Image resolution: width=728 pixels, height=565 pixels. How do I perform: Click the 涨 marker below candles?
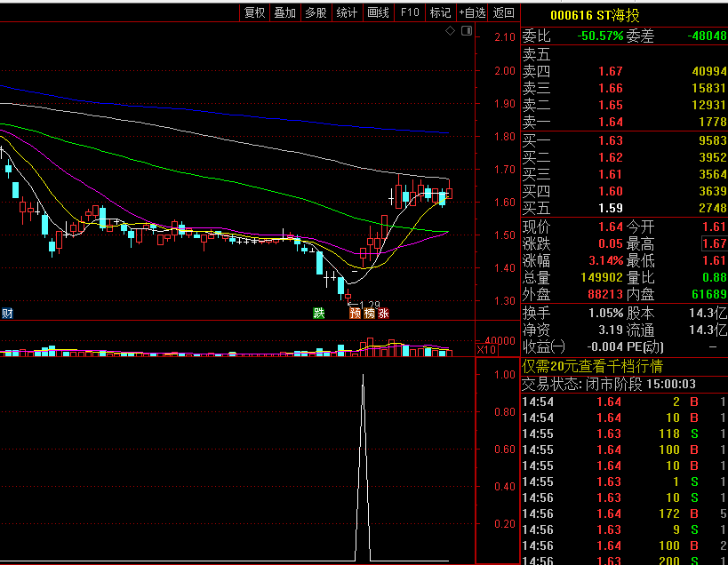pos(383,313)
